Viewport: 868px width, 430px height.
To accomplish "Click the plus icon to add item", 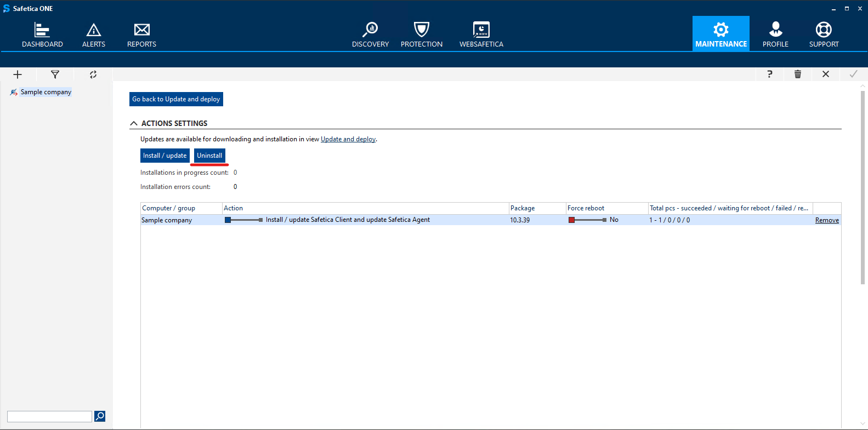I will [x=18, y=74].
